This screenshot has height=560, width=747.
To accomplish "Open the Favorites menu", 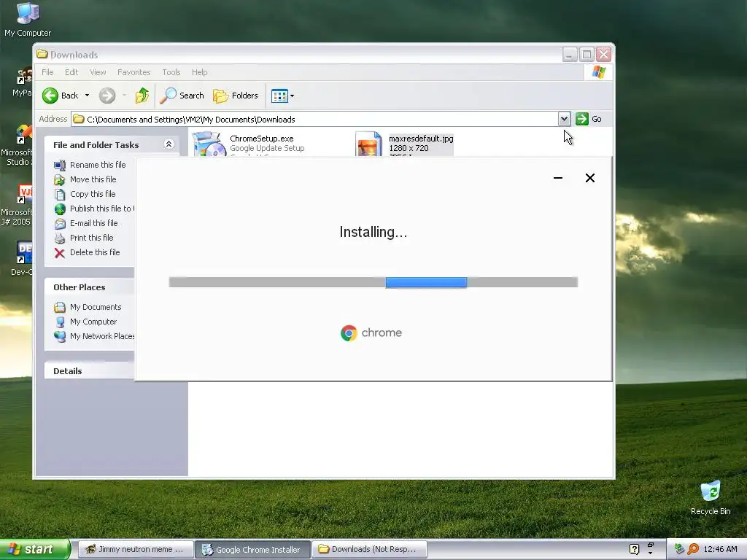I will (x=134, y=72).
